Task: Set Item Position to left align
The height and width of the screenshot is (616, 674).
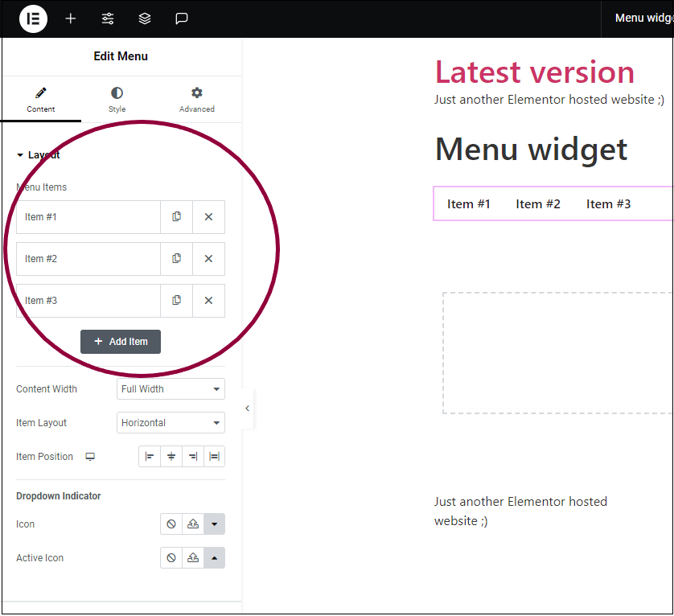Action: (x=150, y=457)
